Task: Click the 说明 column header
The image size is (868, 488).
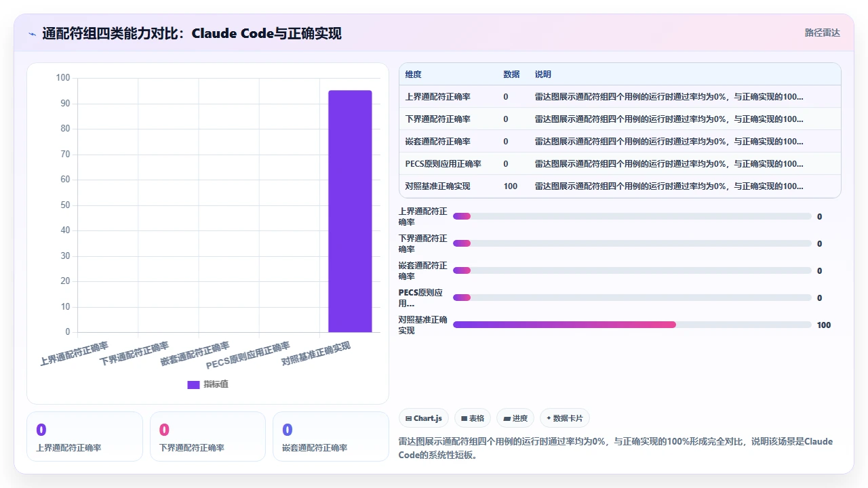Action: 543,75
